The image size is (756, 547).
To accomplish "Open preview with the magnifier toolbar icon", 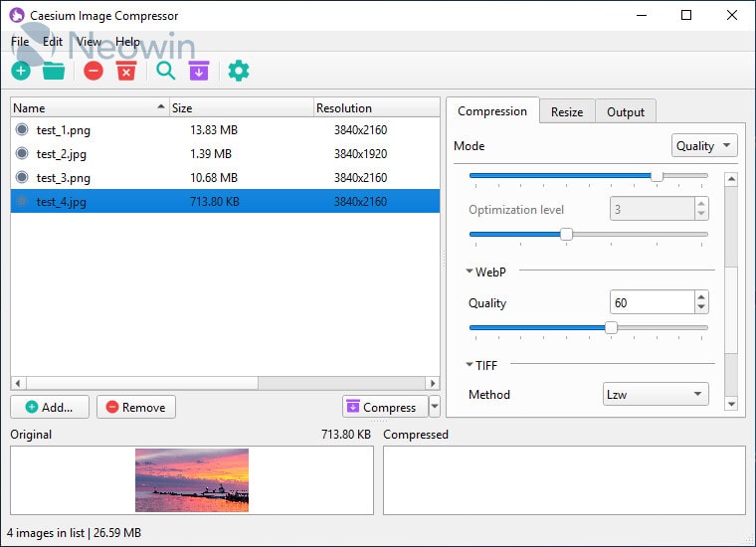I will [x=165, y=71].
